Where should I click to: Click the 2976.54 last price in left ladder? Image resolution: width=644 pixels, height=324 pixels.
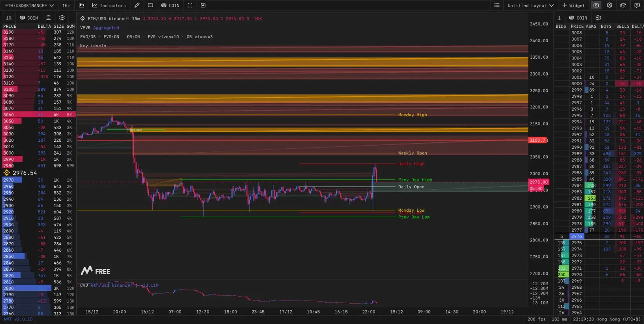pos(25,173)
